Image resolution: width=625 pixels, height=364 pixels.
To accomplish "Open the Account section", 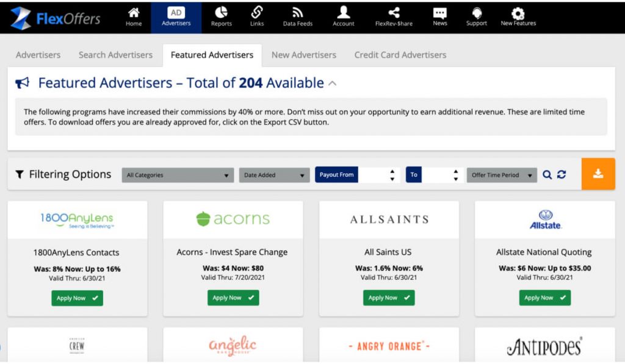I will click(x=343, y=15).
